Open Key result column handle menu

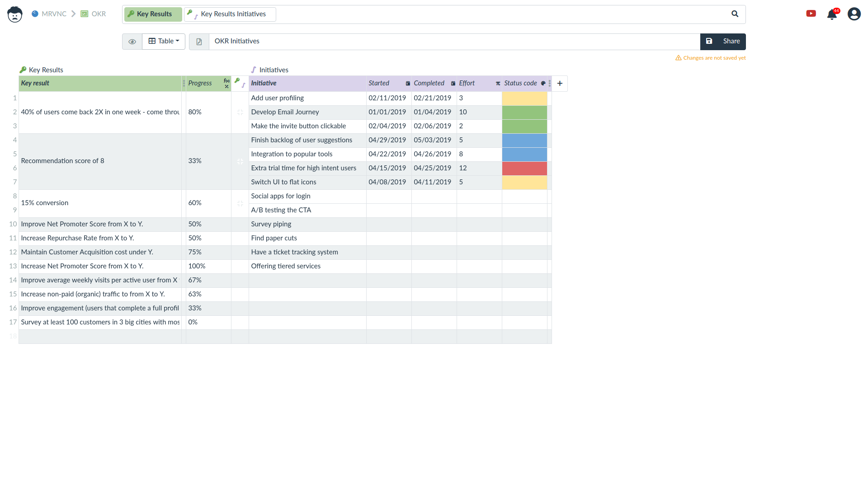184,83
